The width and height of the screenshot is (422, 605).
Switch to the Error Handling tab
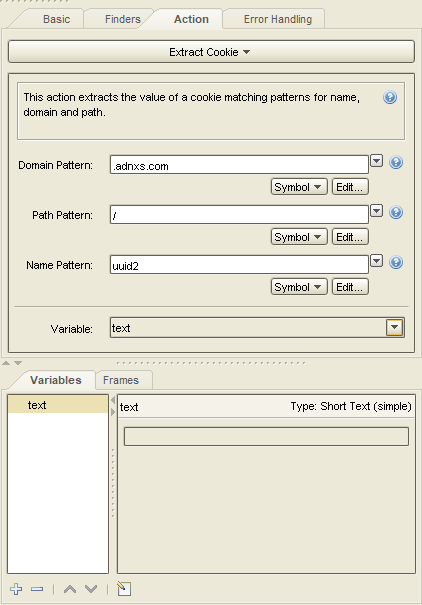click(277, 19)
